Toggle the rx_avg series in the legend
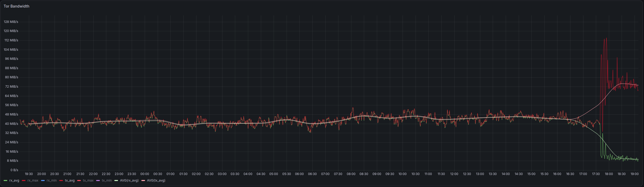The width and height of the screenshot is (644, 187). coord(14,180)
